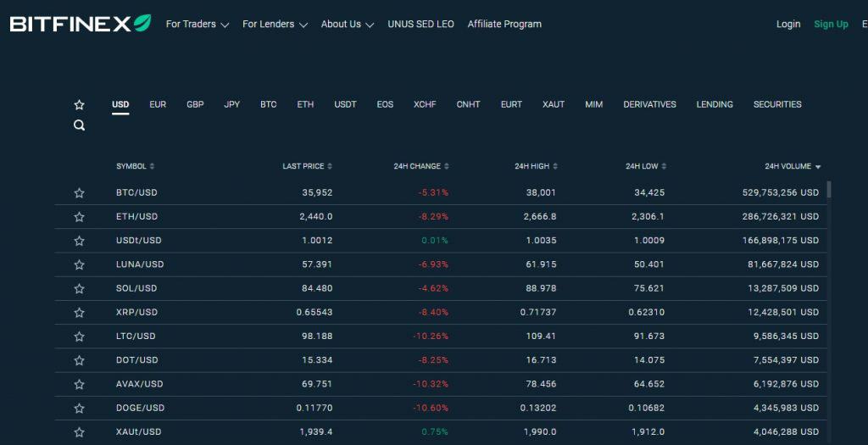Click the LTC/USD -10.26% change value

(431, 337)
